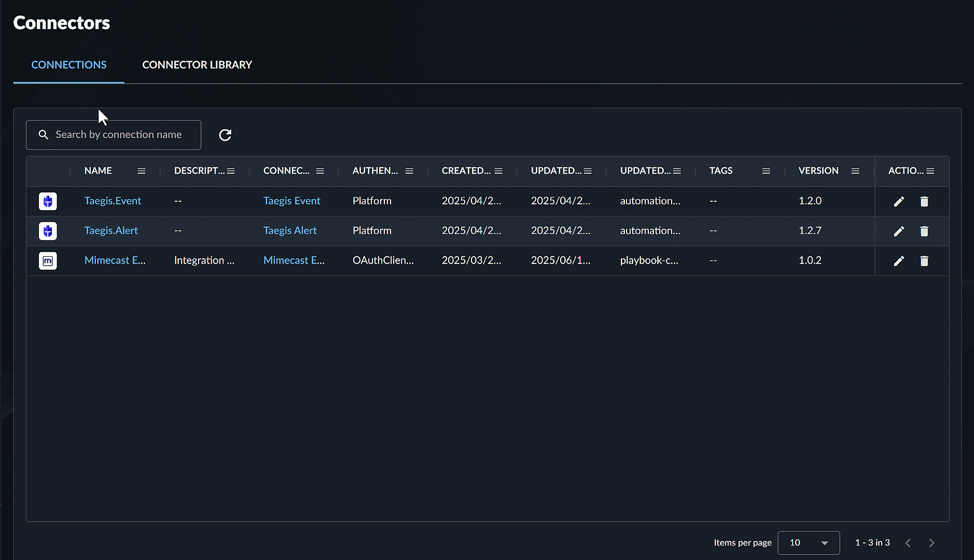
Task: Sort by the AUTHEN... column header
Action: (x=375, y=171)
